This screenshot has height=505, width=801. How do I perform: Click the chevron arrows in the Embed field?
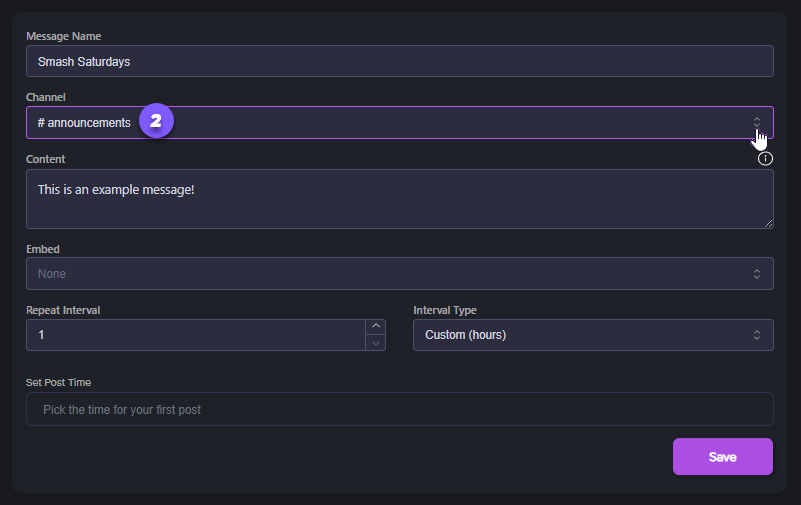(756, 273)
